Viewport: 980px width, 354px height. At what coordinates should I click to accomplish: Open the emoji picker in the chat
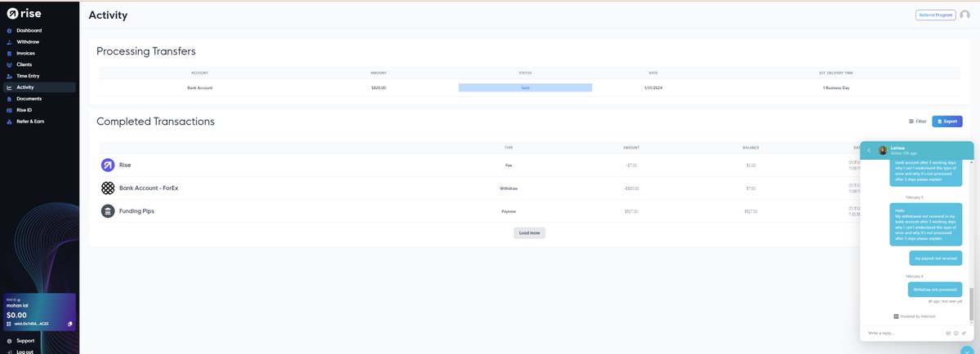[956, 333]
